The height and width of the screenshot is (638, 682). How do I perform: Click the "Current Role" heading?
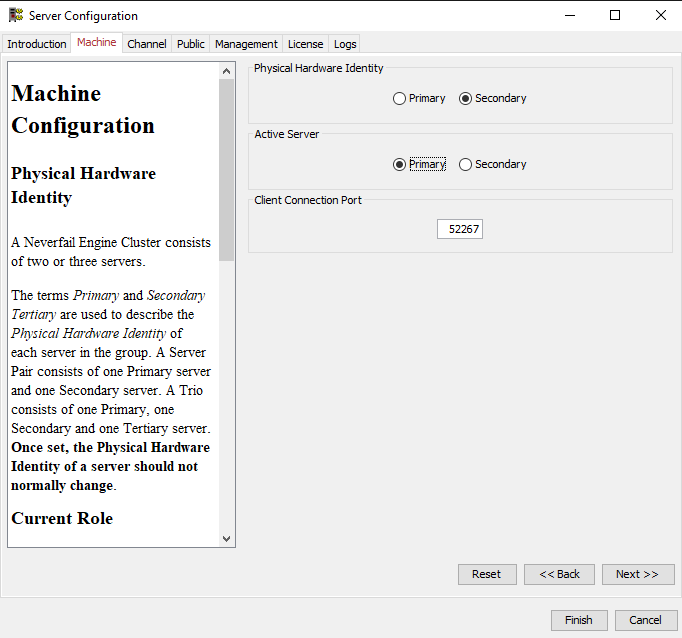click(62, 518)
